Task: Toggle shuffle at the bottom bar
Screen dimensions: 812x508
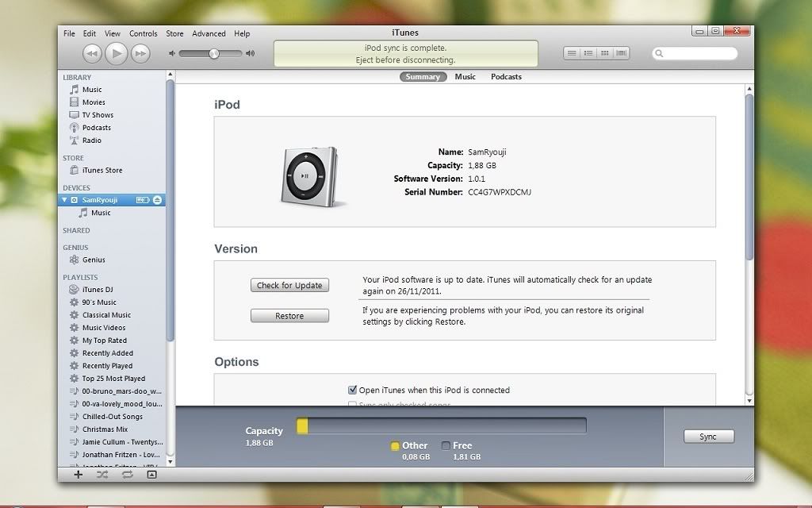Action: pyautogui.click(x=102, y=475)
